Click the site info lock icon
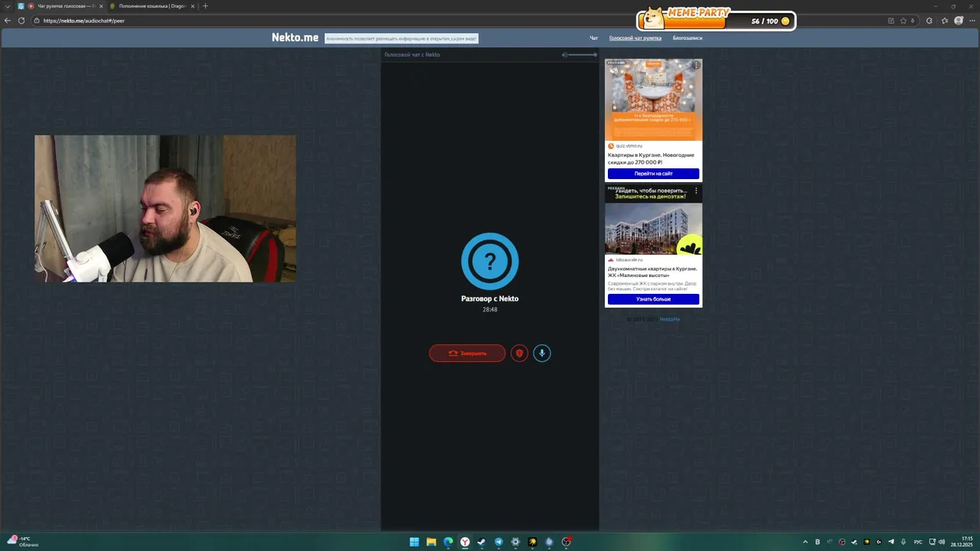This screenshot has width=980, height=551. click(x=37, y=21)
